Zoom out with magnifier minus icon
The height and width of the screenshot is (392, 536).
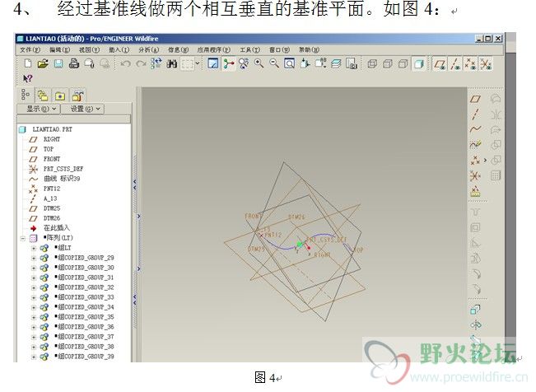pyautogui.click(x=274, y=63)
